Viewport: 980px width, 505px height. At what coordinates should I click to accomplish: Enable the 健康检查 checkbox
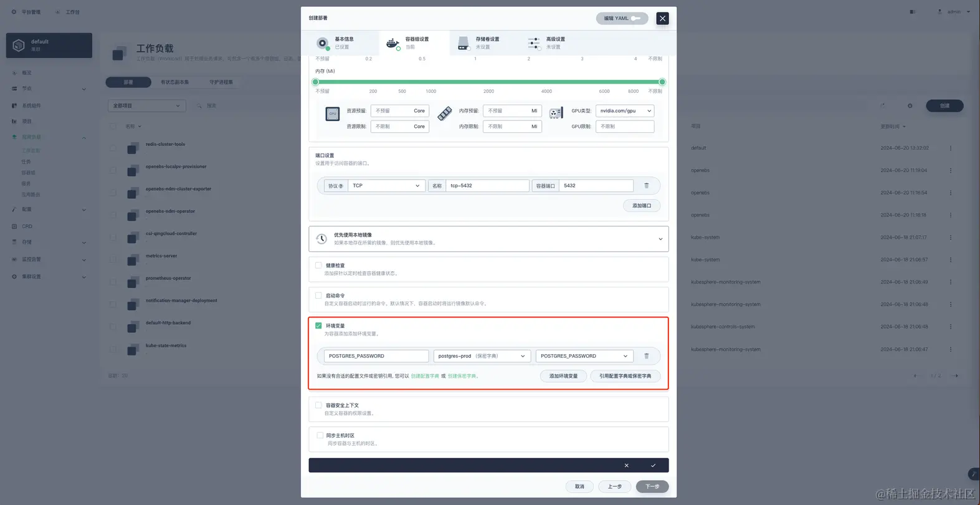click(x=318, y=265)
